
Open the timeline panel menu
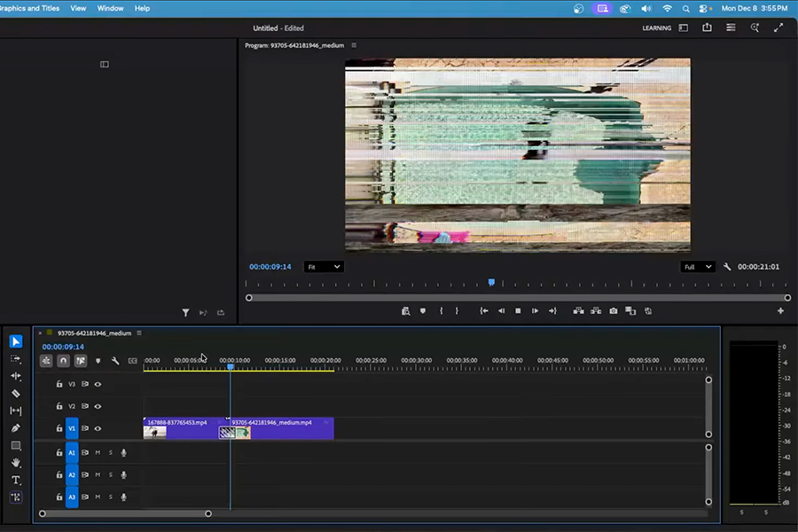(139, 332)
